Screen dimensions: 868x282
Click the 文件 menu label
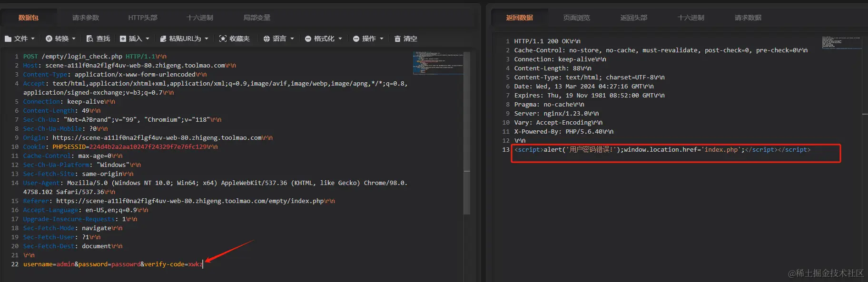point(21,39)
